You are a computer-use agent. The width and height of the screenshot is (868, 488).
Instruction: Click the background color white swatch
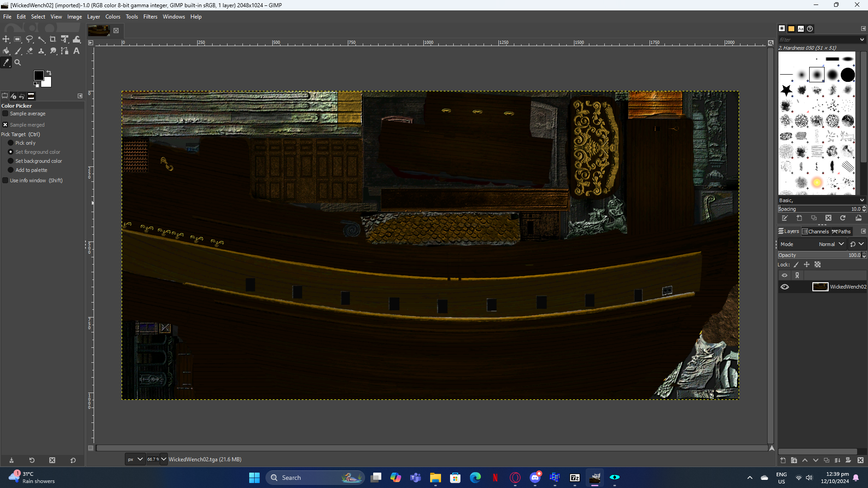47,83
